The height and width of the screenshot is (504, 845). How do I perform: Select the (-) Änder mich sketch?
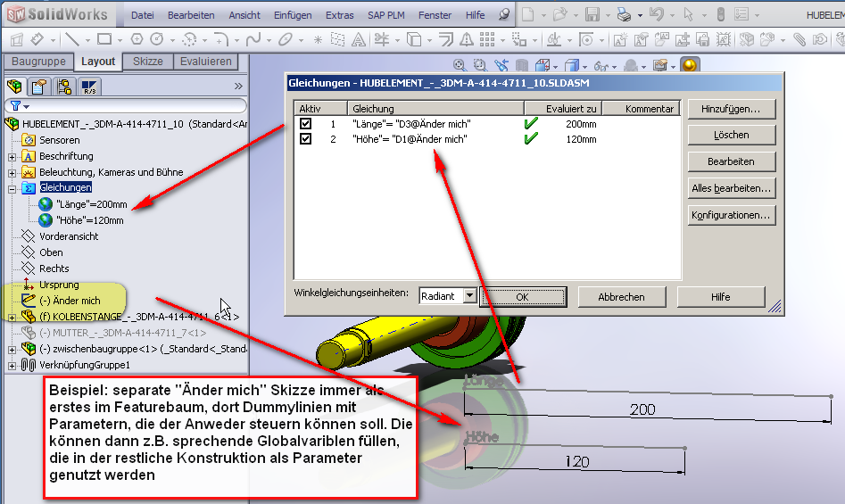pos(70,301)
